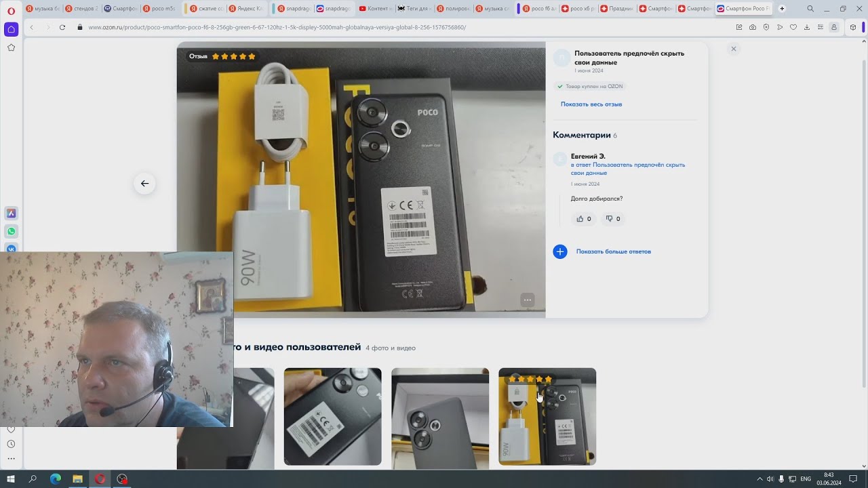Add page to favorites heart in address bar

click(x=793, y=27)
